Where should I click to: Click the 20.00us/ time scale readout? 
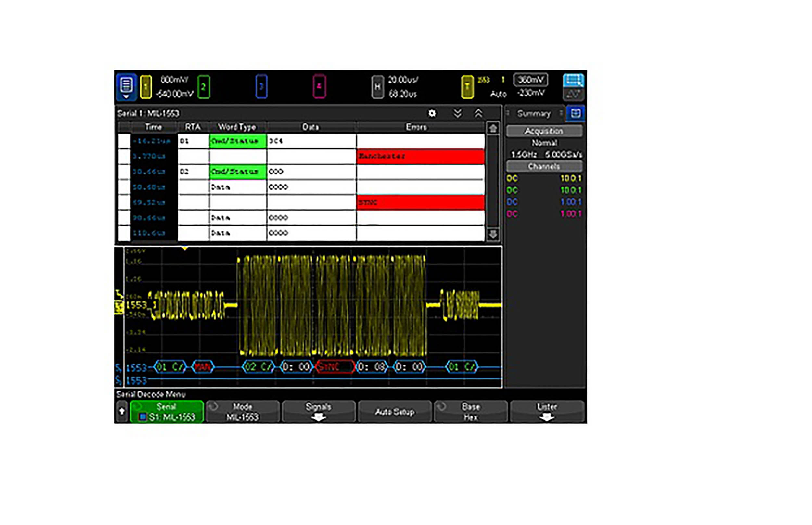403,80
